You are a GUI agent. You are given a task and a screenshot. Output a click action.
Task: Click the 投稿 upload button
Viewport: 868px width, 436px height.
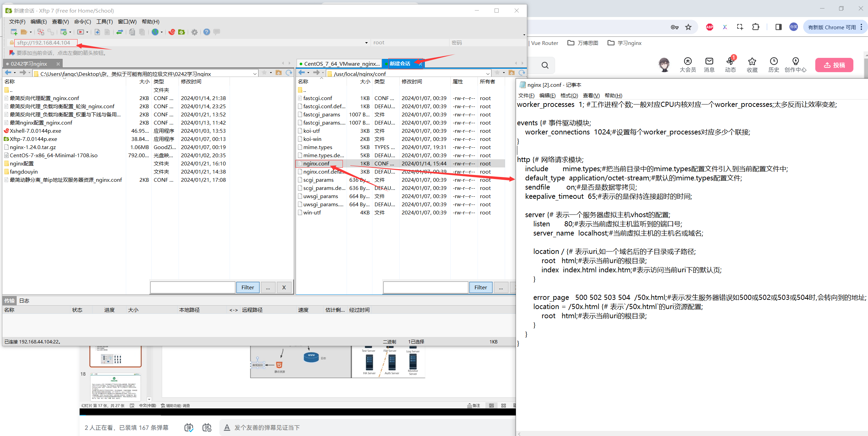[x=834, y=65]
